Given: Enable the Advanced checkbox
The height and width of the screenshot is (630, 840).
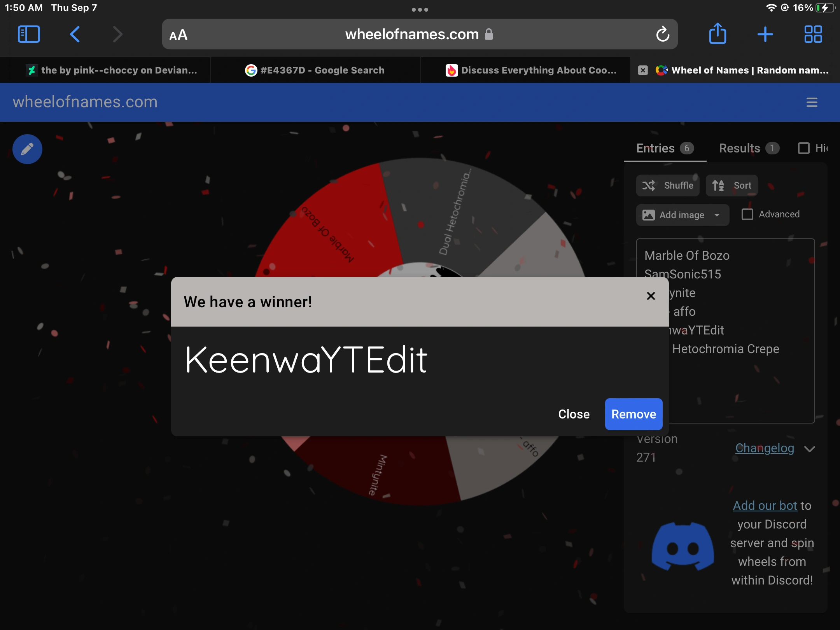Looking at the screenshot, I should coord(747,214).
